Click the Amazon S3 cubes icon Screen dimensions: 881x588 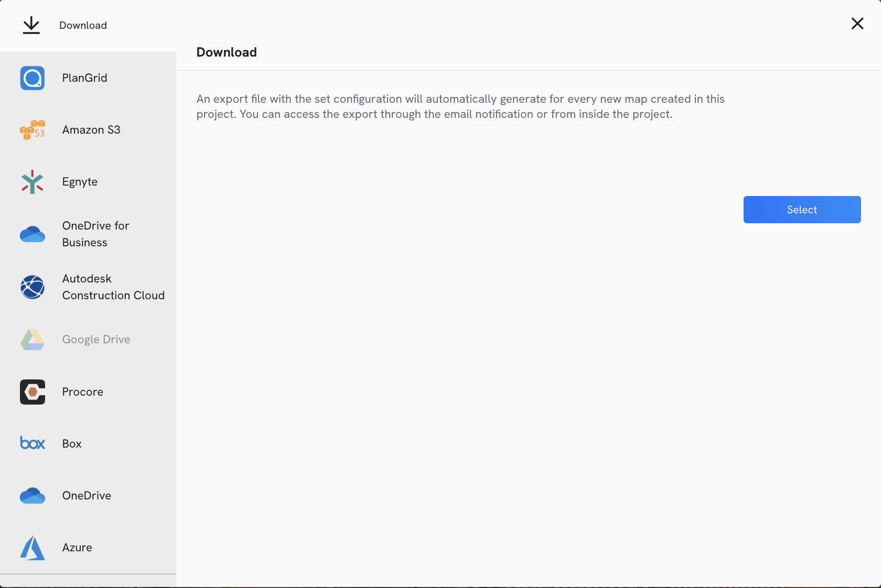click(33, 130)
